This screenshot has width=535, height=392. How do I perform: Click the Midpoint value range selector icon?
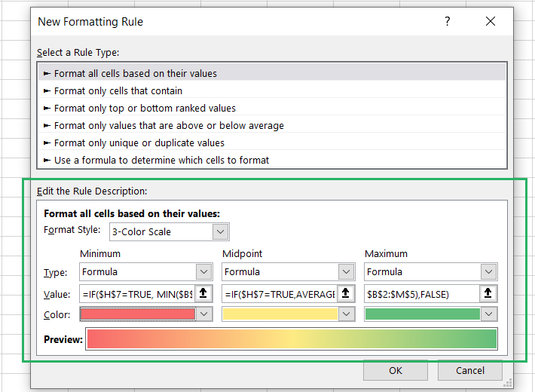tap(347, 293)
